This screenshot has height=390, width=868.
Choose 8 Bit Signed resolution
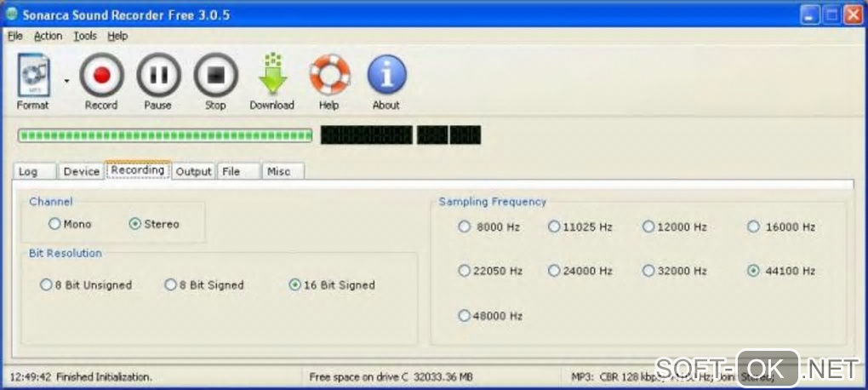pyautogui.click(x=204, y=285)
